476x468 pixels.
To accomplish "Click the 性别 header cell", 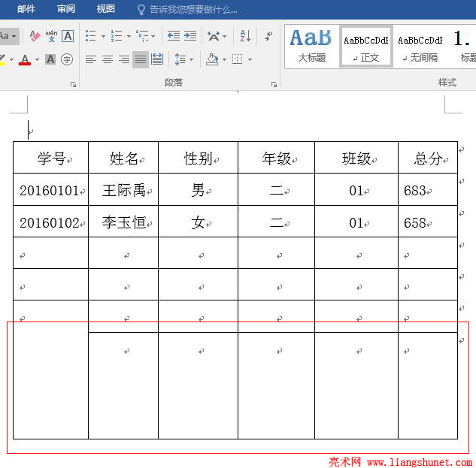I will coord(199,158).
